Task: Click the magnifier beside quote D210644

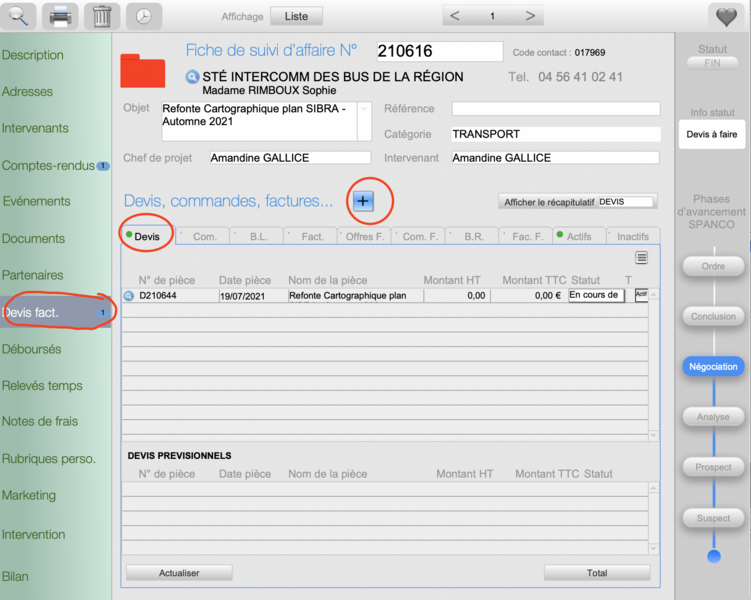Action: pyautogui.click(x=129, y=296)
